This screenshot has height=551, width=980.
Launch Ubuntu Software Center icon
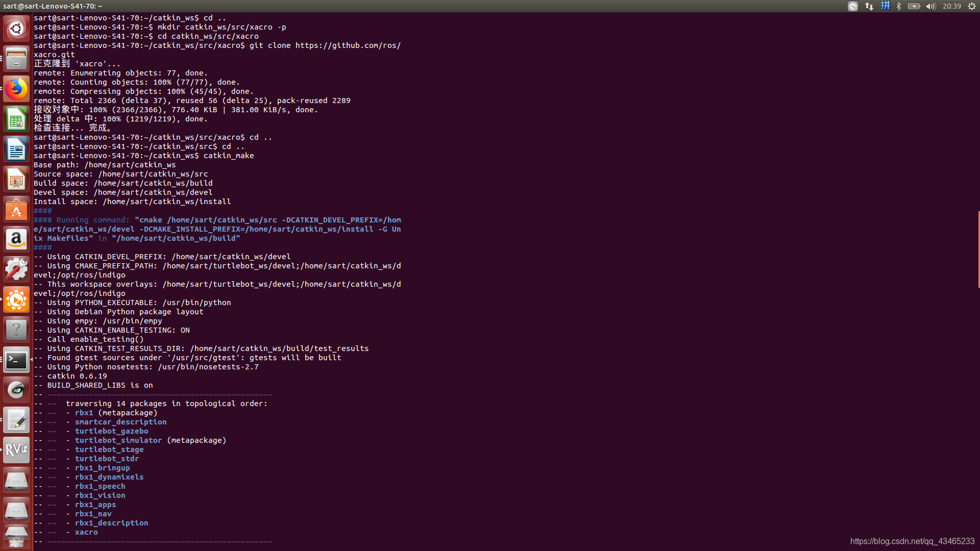tap(16, 210)
